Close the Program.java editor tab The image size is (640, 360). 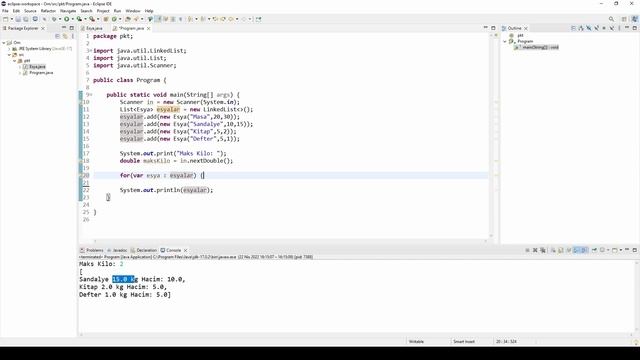click(149, 28)
